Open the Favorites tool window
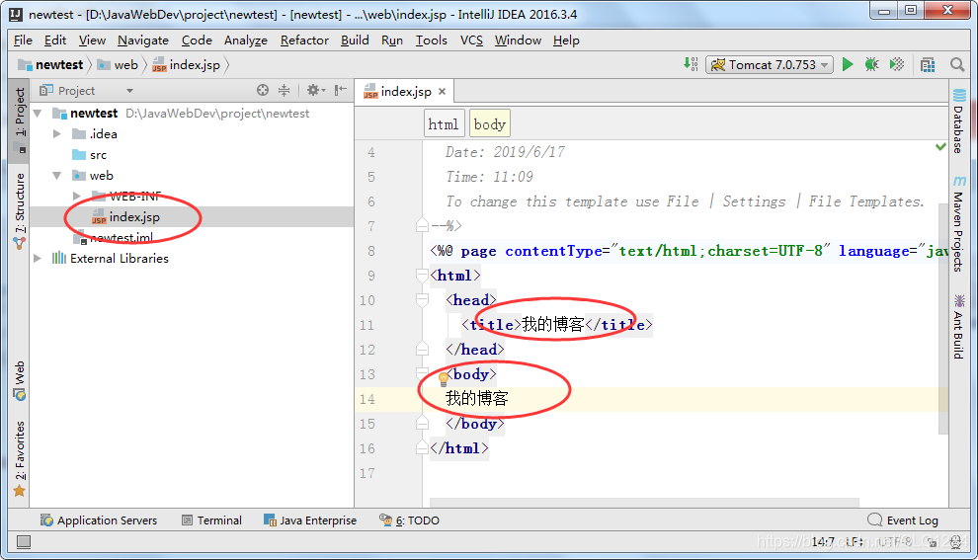 pyautogui.click(x=20, y=458)
